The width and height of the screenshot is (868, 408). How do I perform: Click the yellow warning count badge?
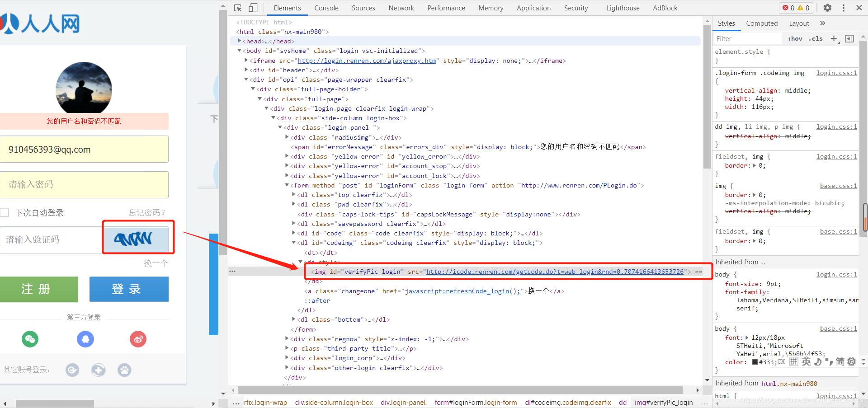coord(803,8)
